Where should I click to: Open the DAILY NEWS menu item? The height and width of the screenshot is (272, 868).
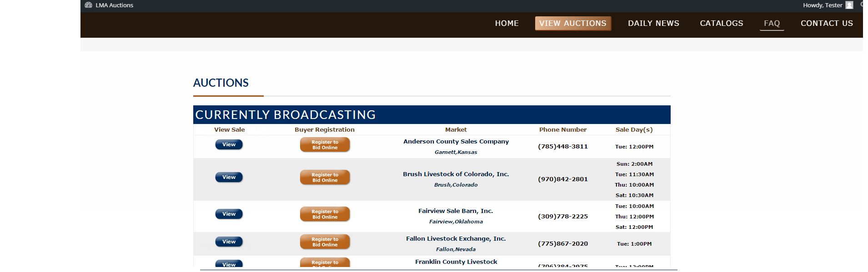(653, 23)
